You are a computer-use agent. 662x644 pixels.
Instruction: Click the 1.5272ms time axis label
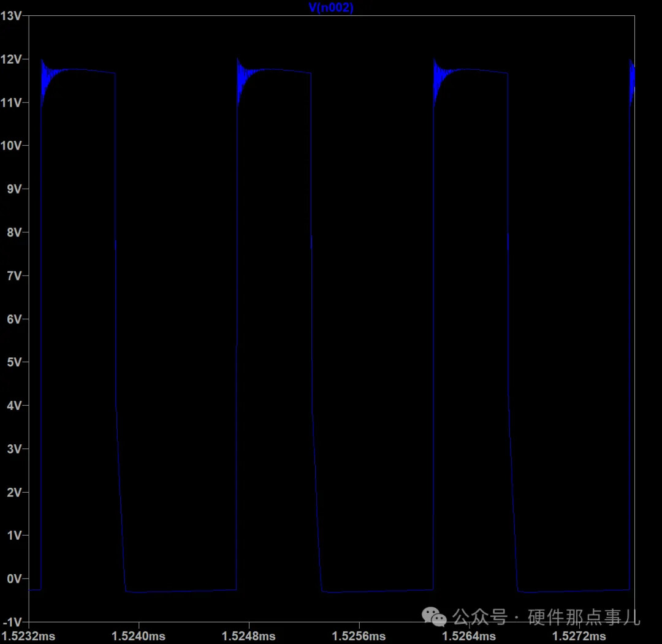pos(579,636)
